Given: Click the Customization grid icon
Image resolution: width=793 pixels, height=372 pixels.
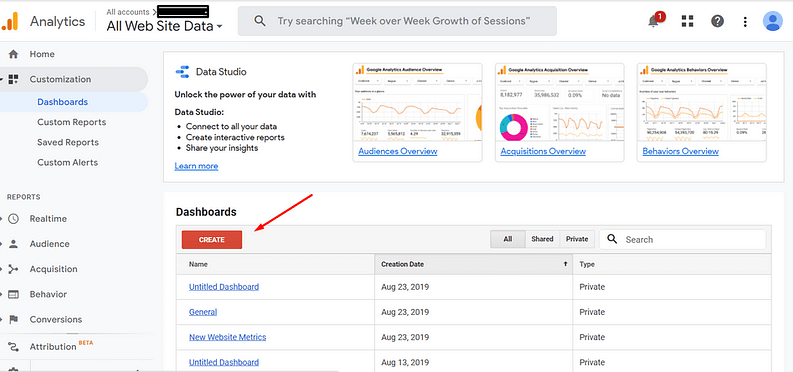Looking at the screenshot, I should 14,79.
